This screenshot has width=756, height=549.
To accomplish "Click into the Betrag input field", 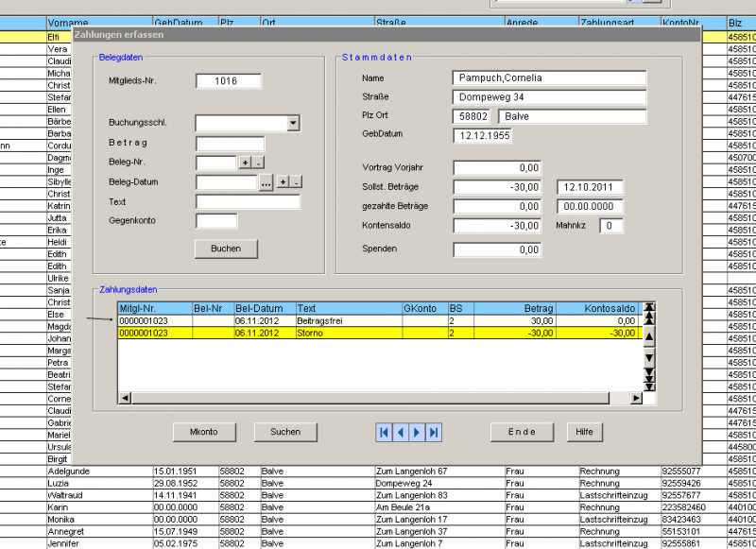I will click(230, 144).
